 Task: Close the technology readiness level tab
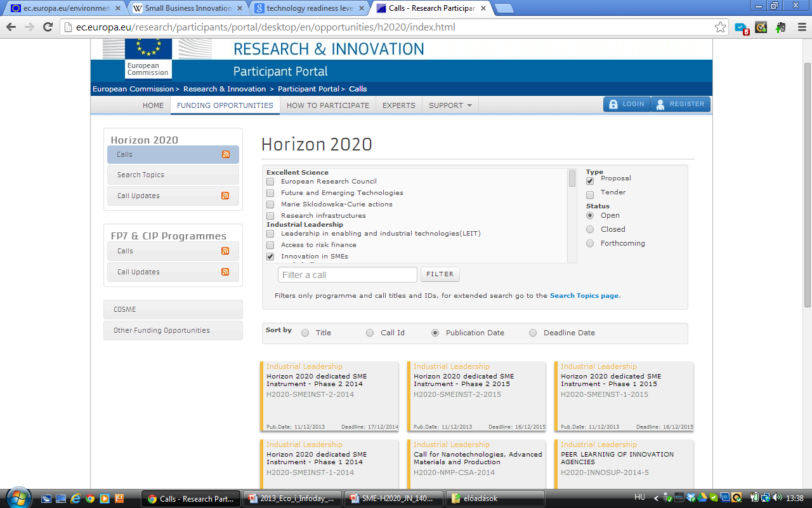point(362,9)
